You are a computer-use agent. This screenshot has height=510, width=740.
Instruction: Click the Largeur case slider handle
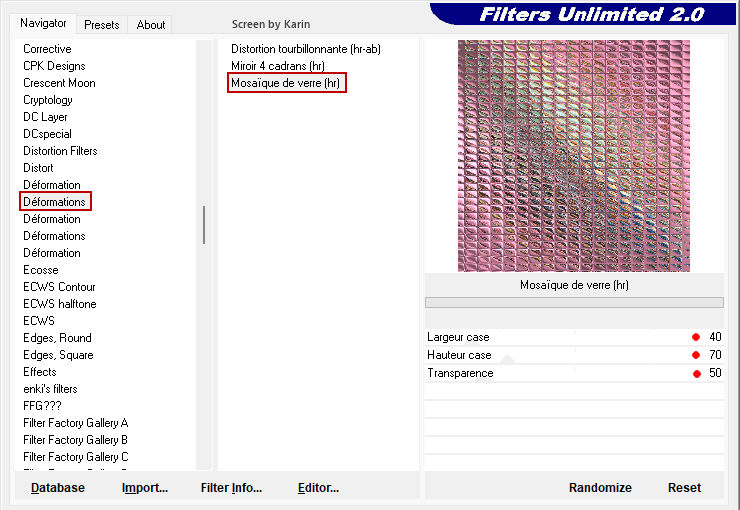[x=696, y=337]
